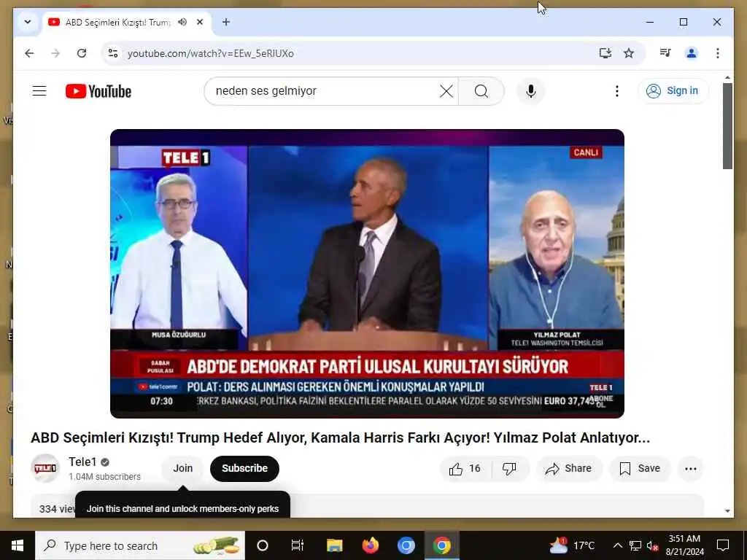Open the YouTube guide hamburger menu
The image size is (747, 560).
pyautogui.click(x=39, y=91)
